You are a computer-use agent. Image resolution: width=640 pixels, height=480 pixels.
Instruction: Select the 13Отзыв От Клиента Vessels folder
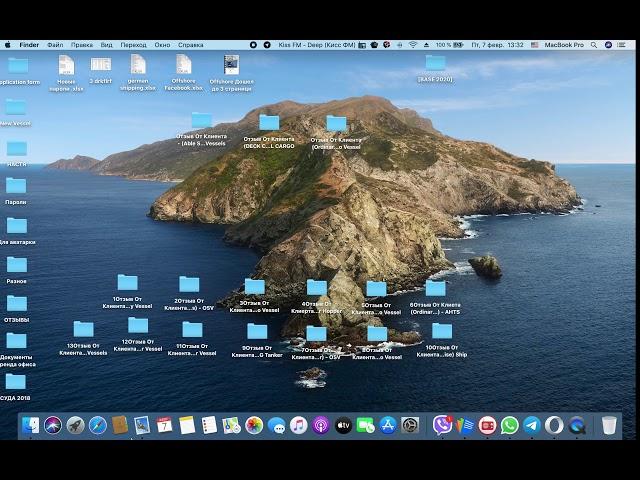tap(84, 338)
